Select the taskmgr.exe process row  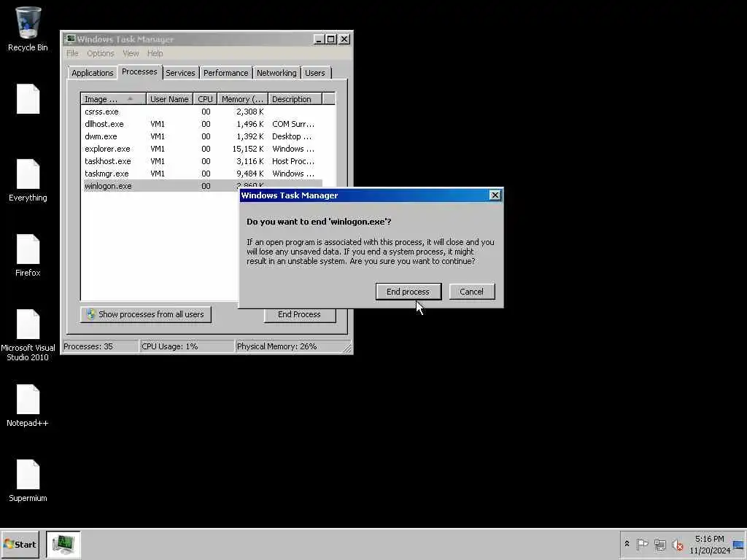point(203,174)
